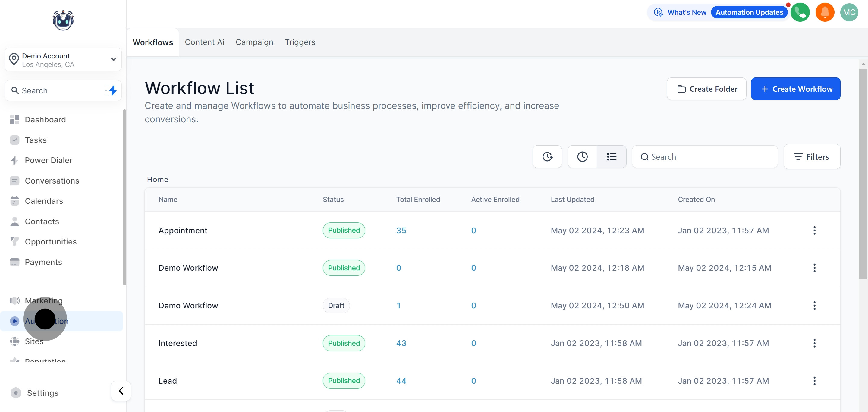The image size is (868, 412).
Task: Switch to the Triggers tab
Action: [x=300, y=42]
